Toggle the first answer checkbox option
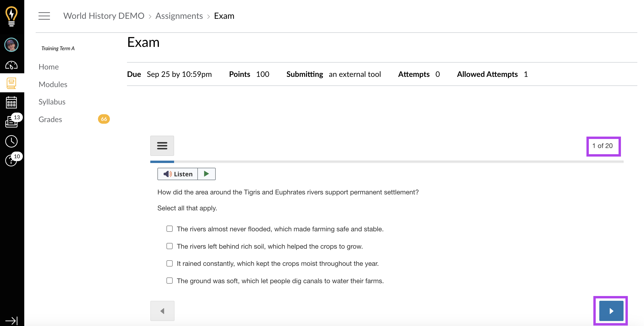644x326 pixels. (170, 229)
